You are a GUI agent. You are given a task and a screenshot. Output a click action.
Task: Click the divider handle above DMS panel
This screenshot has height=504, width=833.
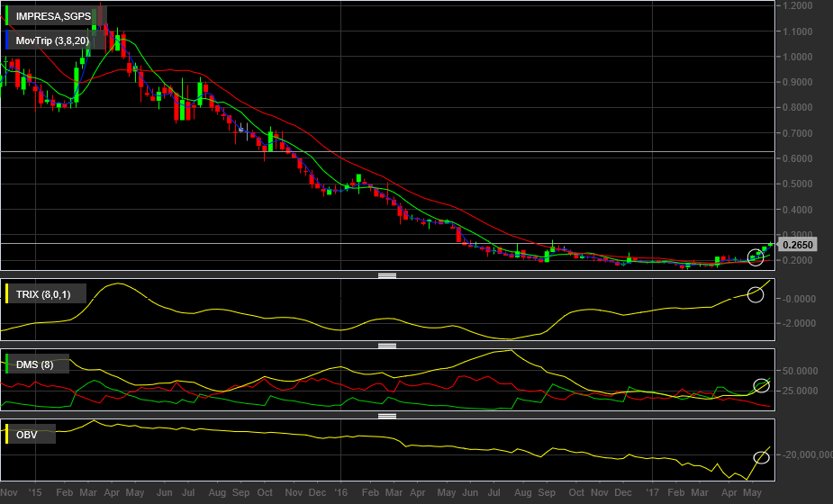[387, 346]
